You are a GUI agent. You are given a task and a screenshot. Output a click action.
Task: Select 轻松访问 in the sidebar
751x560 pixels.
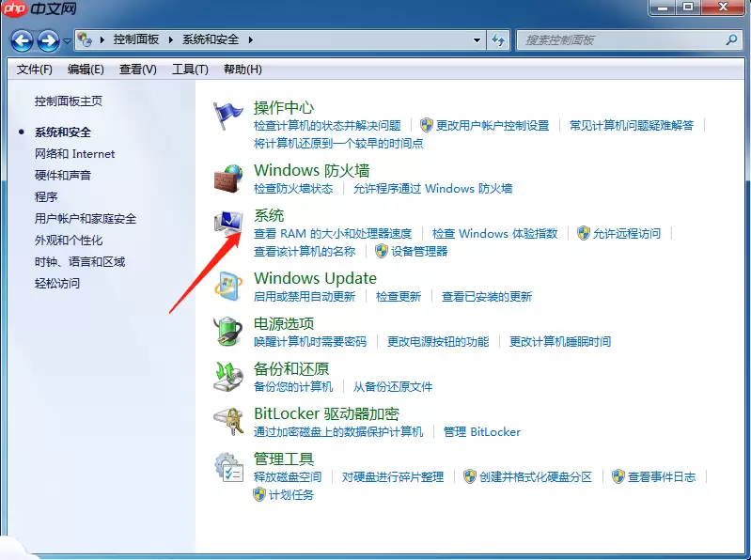click(57, 284)
